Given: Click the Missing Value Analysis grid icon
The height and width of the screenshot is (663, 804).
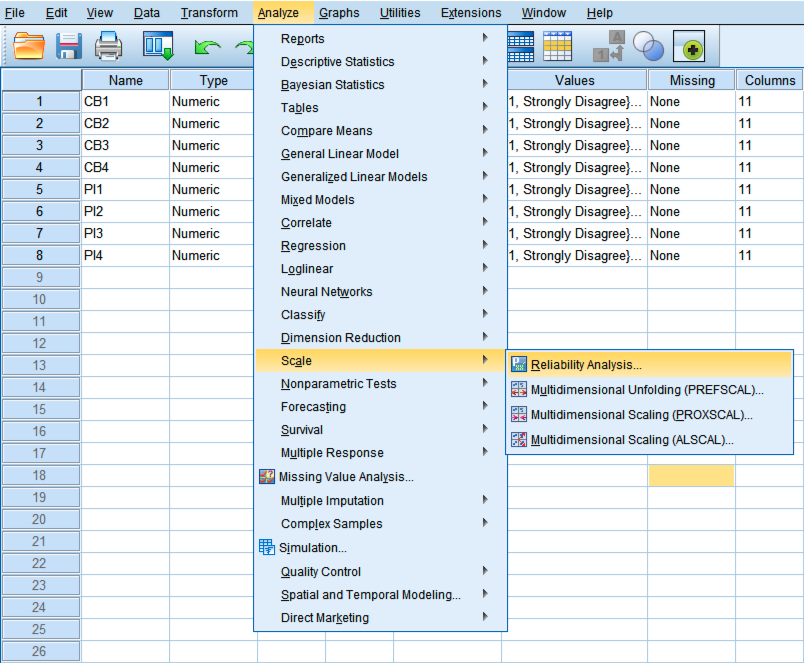Looking at the screenshot, I should click(267, 477).
